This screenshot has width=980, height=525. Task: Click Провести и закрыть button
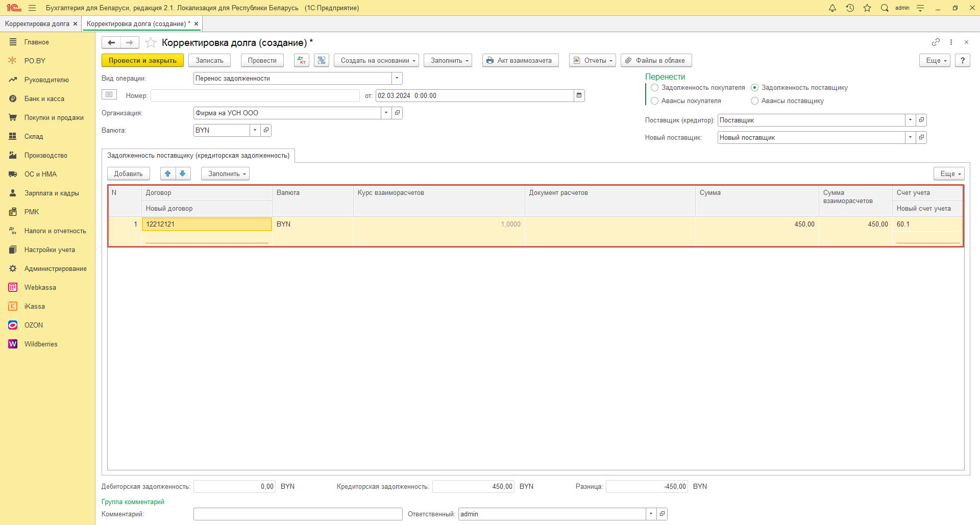pyautogui.click(x=142, y=60)
